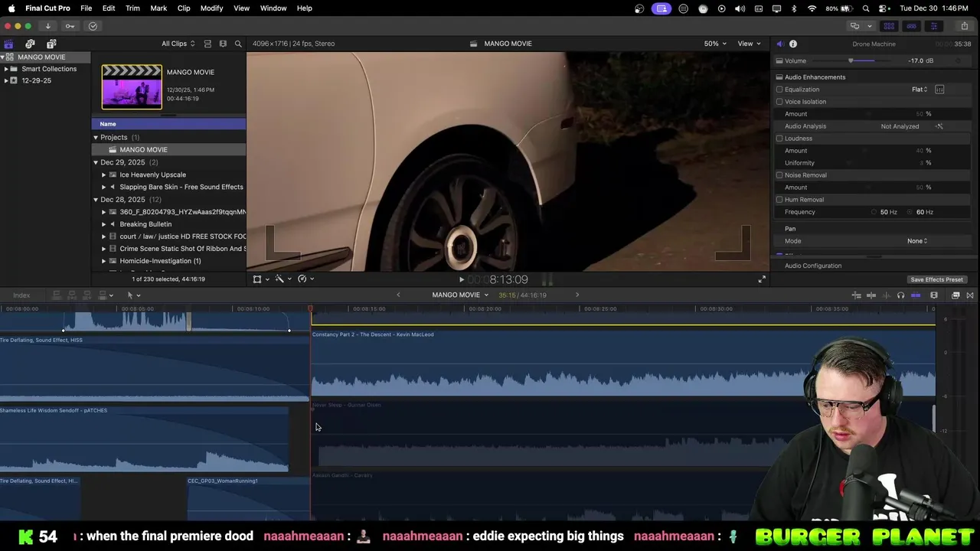Screen dimensions: 980x551
Task: Enable the Hum Removal checkbox
Action: (x=779, y=200)
